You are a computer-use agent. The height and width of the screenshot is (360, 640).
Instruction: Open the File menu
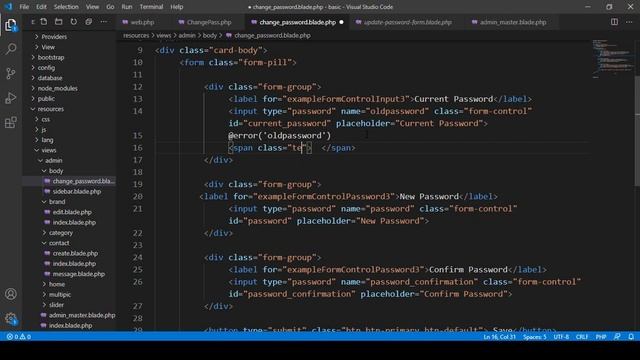tap(24, 7)
